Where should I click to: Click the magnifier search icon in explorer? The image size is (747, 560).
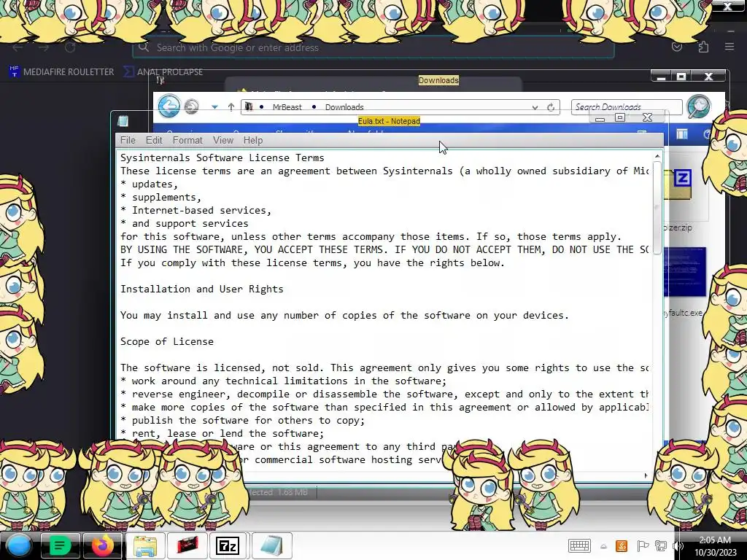coord(698,106)
